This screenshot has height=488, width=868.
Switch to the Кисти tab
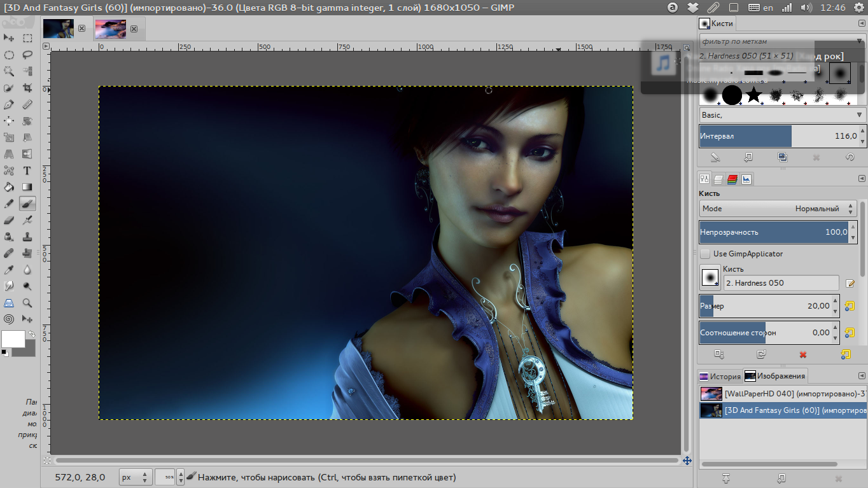pyautogui.click(x=717, y=24)
